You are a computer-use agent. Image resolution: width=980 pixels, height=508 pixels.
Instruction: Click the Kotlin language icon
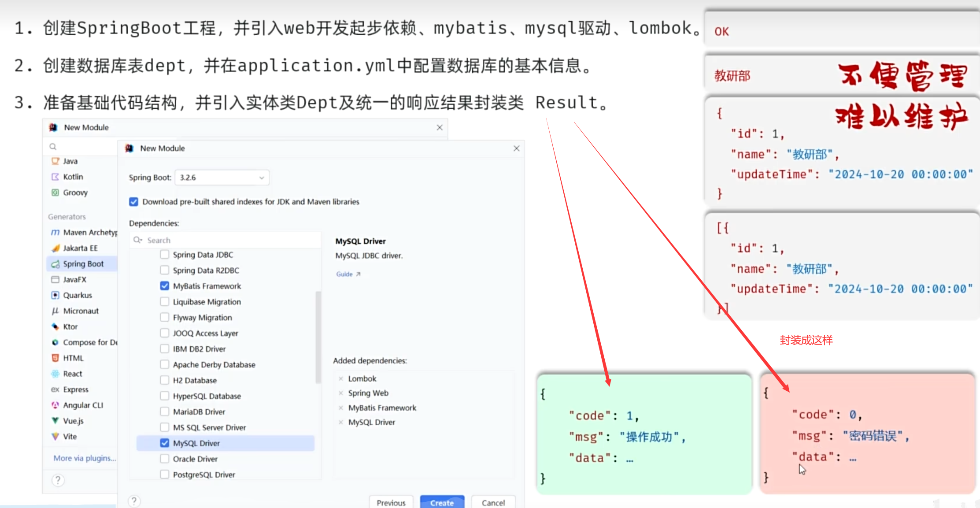click(55, 177)
